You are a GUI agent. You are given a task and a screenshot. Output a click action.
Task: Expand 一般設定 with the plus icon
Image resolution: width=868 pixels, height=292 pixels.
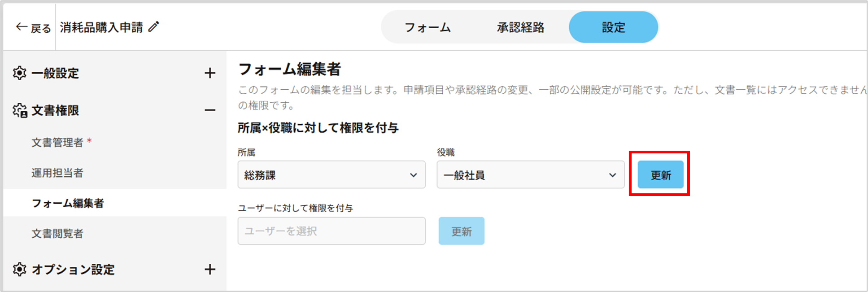210,73
